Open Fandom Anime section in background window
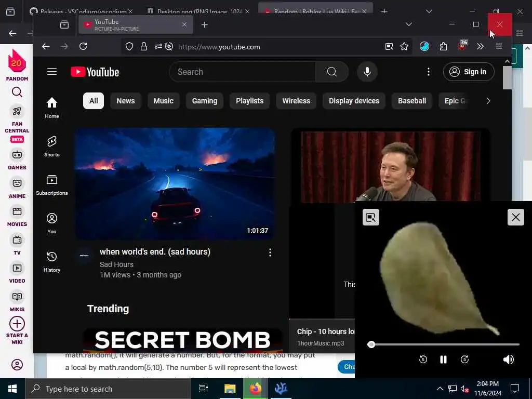The width and height of the screenshot is (532, 399). (17, 188)
